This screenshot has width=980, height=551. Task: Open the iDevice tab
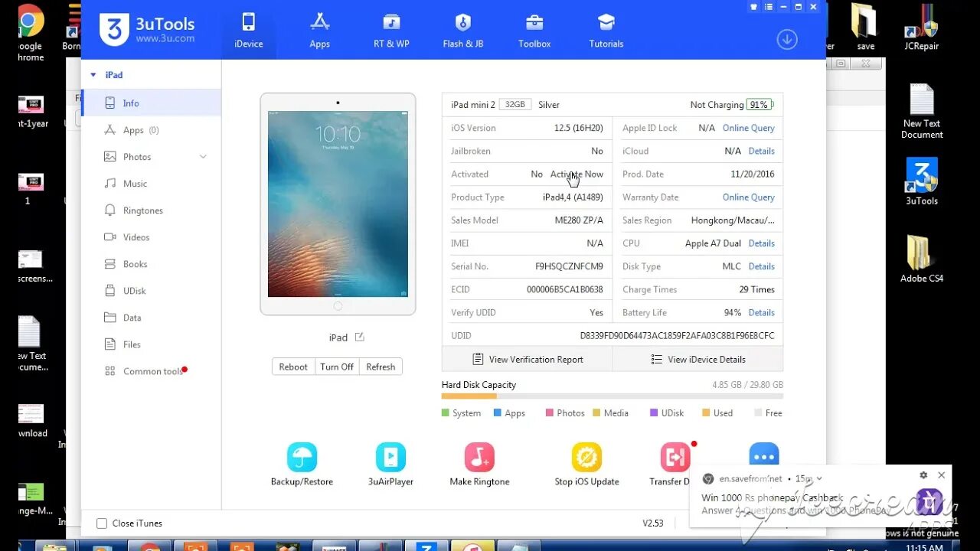248,30
